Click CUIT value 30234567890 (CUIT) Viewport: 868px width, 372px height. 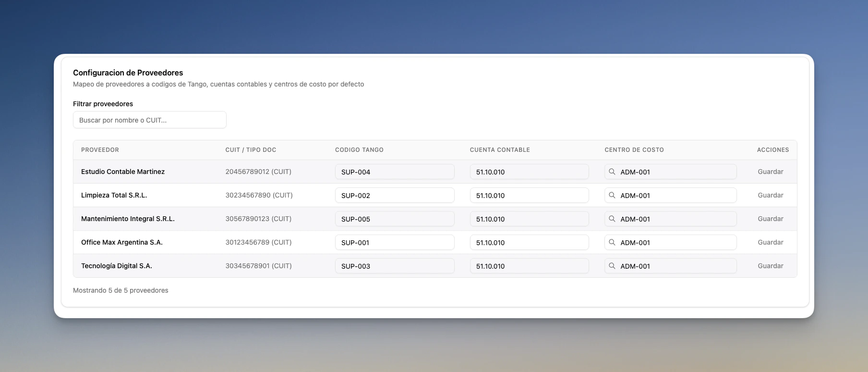[x=259, y=195]
